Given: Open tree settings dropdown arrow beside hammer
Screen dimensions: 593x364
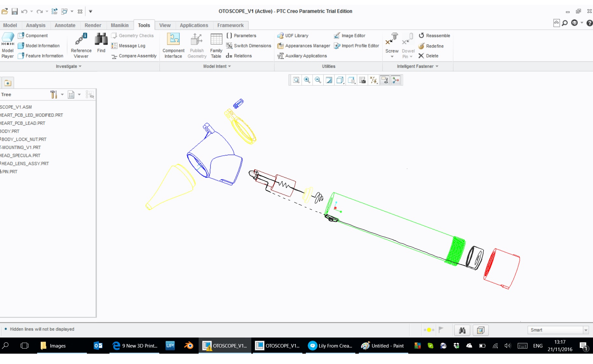Looking at the screenshot, I should pyautogui.click(x=62, y=95).
